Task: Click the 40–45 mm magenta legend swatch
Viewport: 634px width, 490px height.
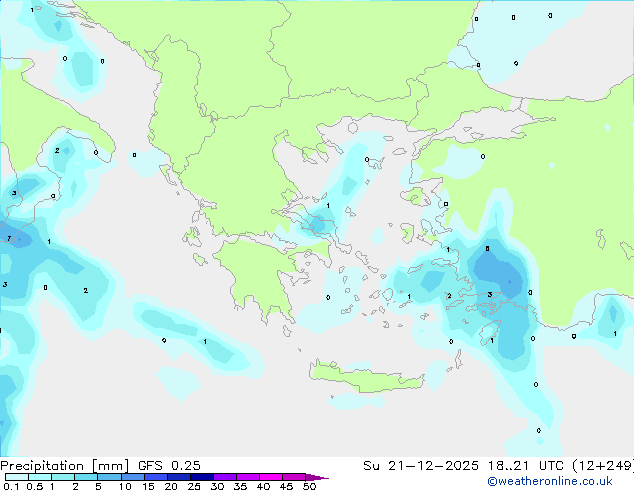Action: (x=271, y=477)
